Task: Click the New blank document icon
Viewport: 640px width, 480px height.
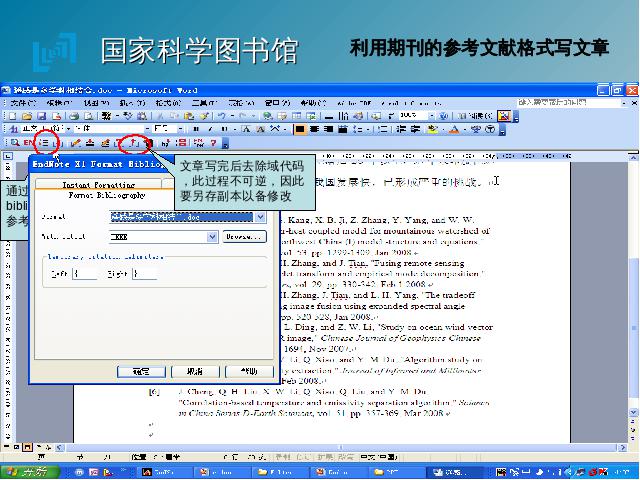Action: pyautogui.click(x=13, y=116)
